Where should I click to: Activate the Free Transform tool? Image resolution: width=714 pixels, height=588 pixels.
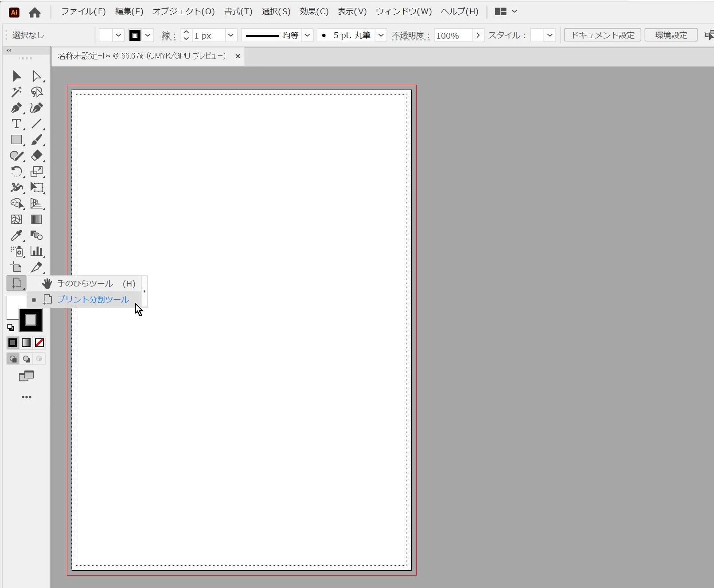coord(37,188)
